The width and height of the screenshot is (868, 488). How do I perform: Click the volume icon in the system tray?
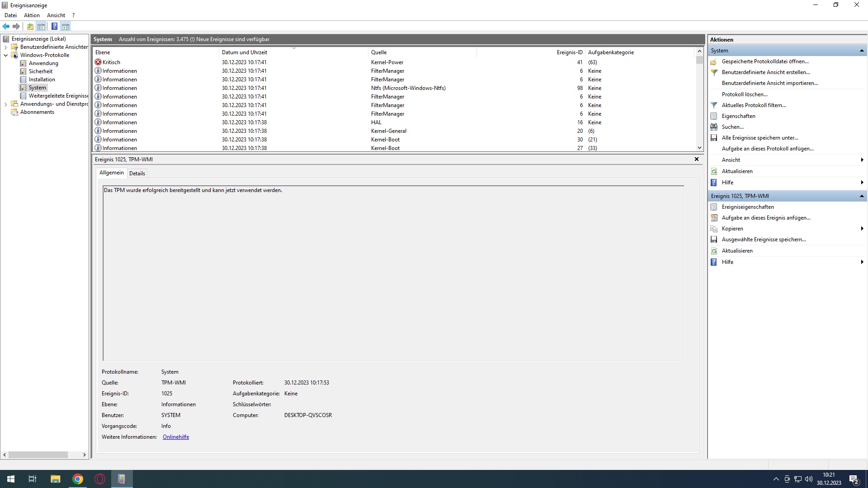click(x=809, y=479)
